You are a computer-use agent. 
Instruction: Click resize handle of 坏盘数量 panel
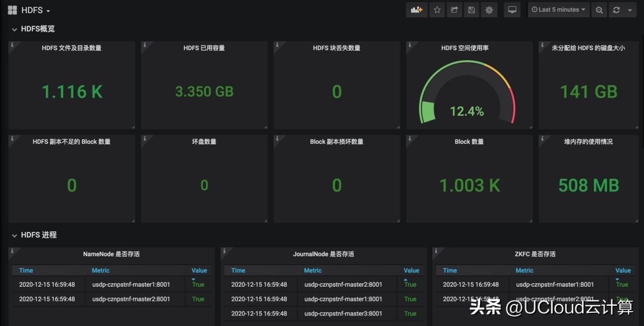tap(266, 221)
